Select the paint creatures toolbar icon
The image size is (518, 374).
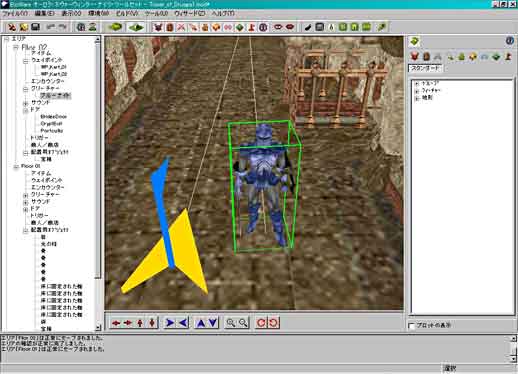click(158, 27)
